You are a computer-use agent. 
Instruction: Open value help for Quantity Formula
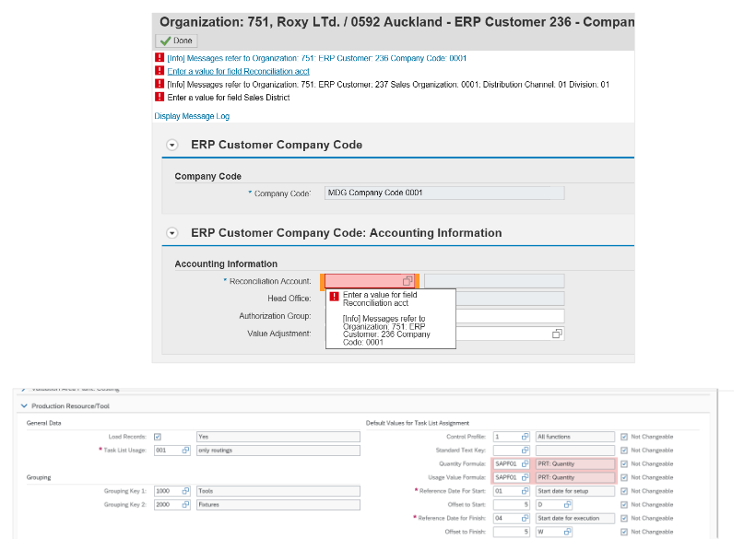coord(526,463)
